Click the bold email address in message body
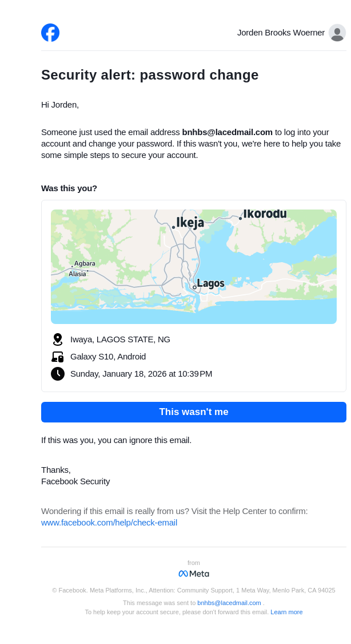 pyautogui.click(x=228, y=132)
